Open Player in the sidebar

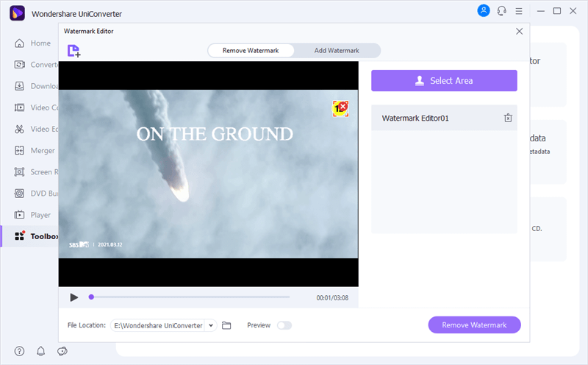click(32, 215)
